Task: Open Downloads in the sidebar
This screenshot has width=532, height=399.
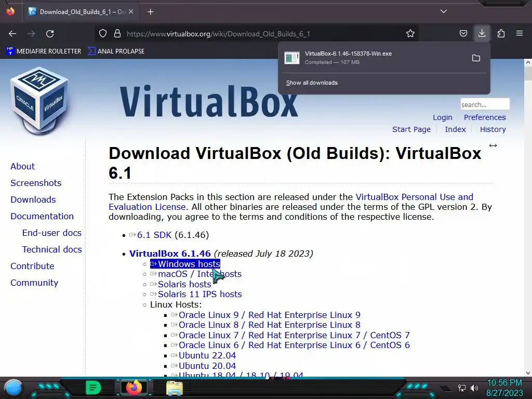Action: point(33,199)
